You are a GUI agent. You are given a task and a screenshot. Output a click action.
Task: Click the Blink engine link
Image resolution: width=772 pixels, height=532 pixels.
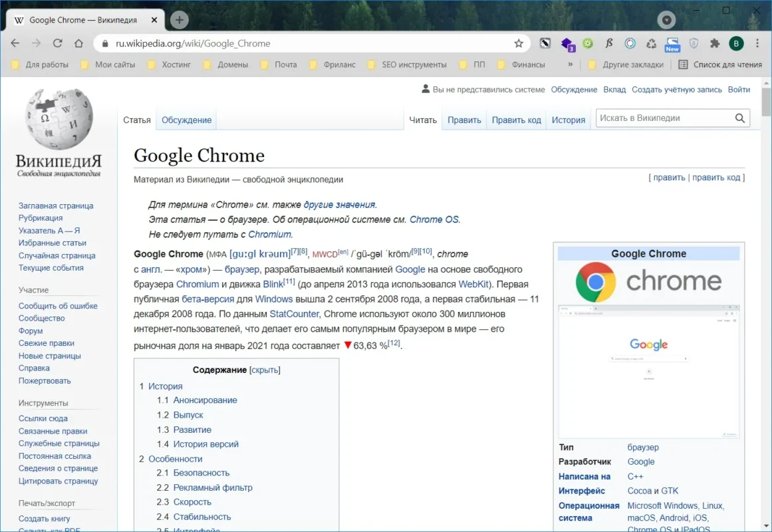pos(273,284)
